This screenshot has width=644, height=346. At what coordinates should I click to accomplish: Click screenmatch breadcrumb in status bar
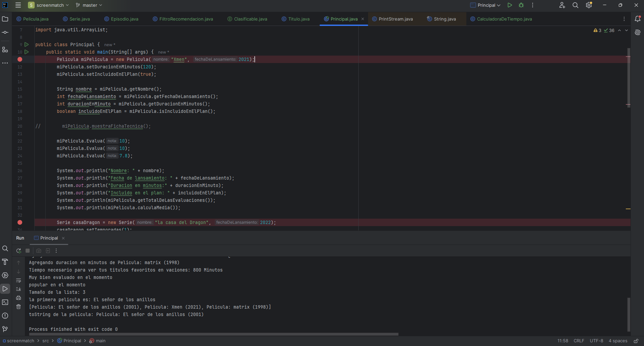click(19, 341)
